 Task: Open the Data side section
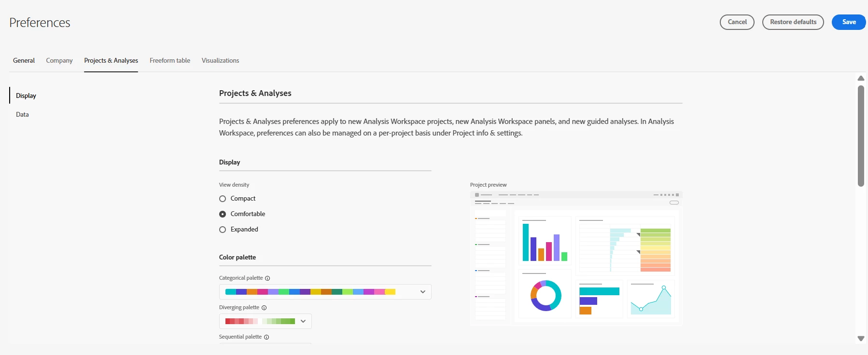tap(22, 114)
